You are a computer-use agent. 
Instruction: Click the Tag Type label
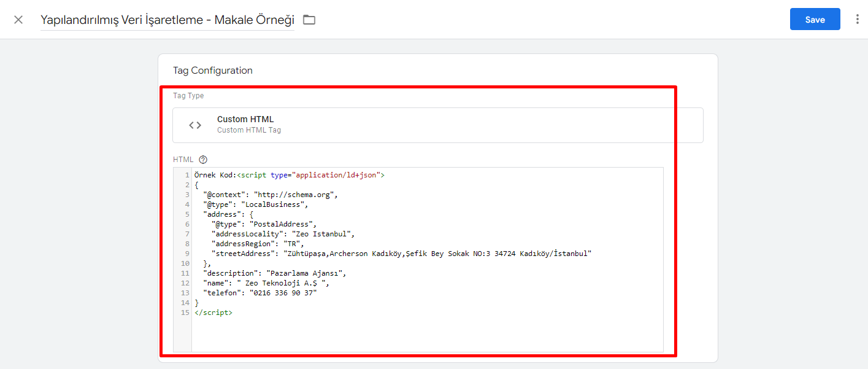tap(188, 96)
